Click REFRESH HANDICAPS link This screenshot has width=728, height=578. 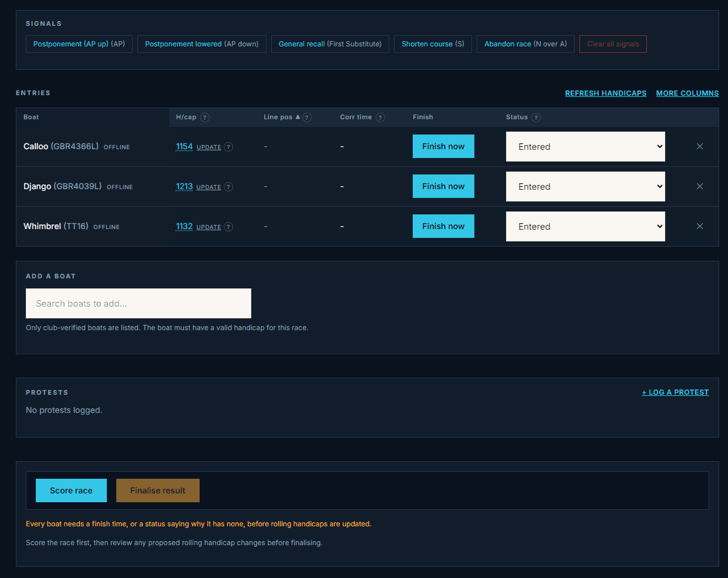click(606, 93)
